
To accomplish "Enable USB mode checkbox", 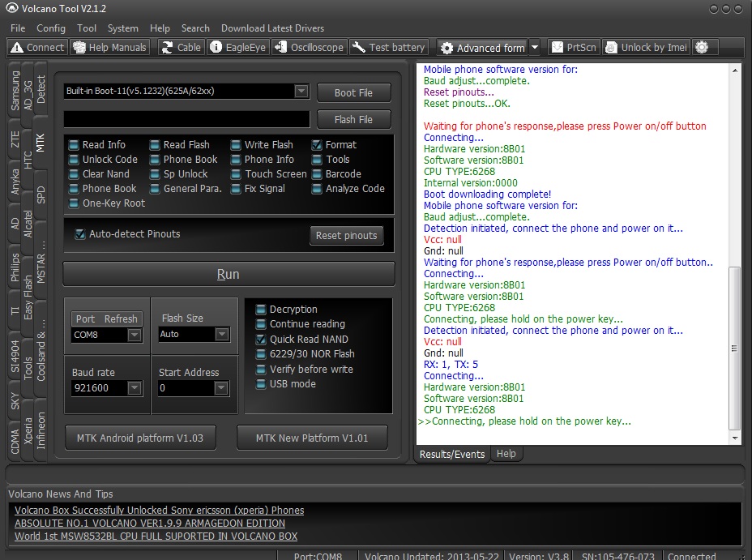I will click(x=261, y=384).
